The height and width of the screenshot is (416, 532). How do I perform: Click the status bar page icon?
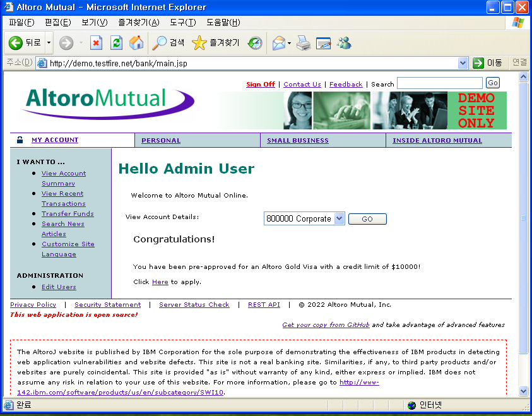click(x=8, y=405)
